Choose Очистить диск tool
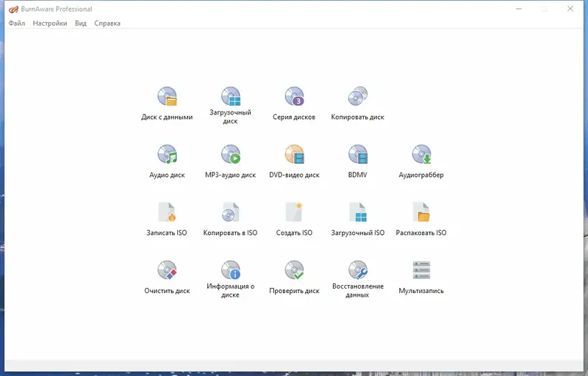The width and height of the screenshot is (588, 376). coord(167,278)
